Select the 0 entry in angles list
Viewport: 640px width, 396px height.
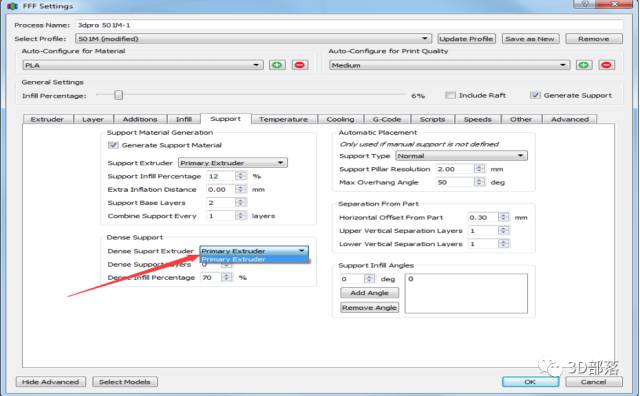click(411, 279)
